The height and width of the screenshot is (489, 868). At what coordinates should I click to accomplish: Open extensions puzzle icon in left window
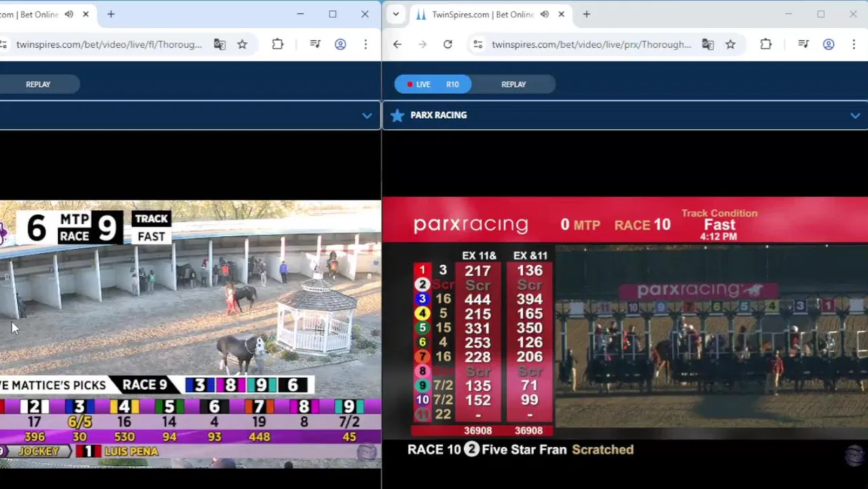tap(278, 44)
